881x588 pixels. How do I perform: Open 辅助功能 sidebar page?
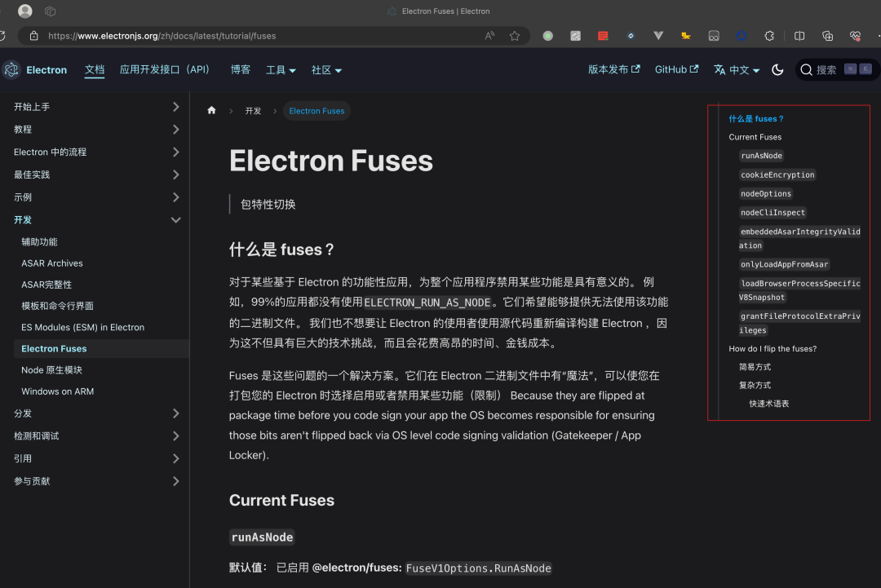39,242
